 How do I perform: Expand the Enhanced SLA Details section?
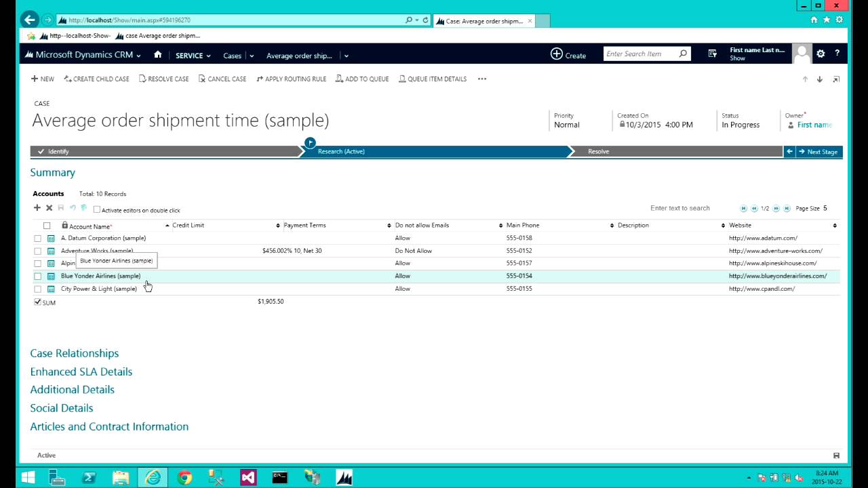point(81,371)
